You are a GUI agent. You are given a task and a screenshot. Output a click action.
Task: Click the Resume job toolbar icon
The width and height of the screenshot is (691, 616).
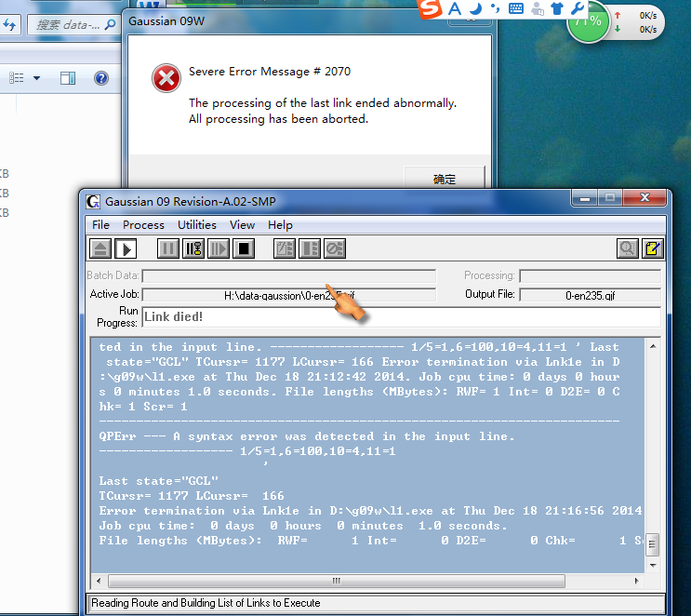point(219,248)
